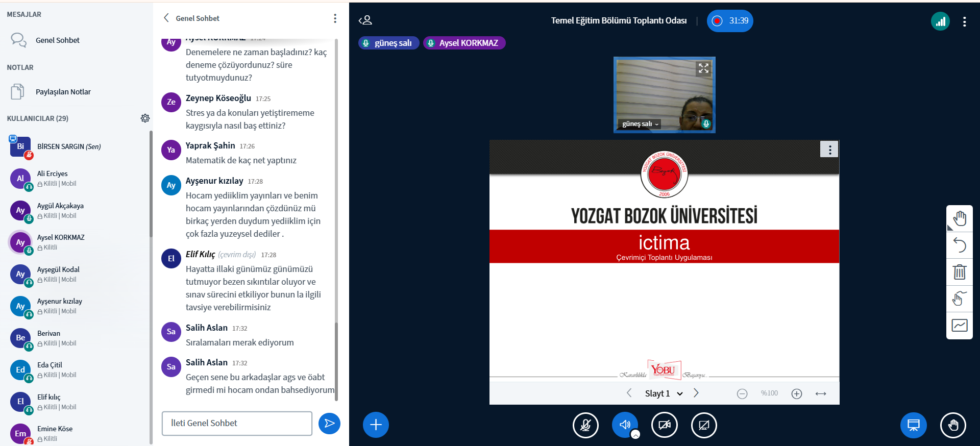Image resolution: width=980 pixels, height=446 pixels.
Task: Undo last whiteboard annotation
Action: (x=959, y=245)
